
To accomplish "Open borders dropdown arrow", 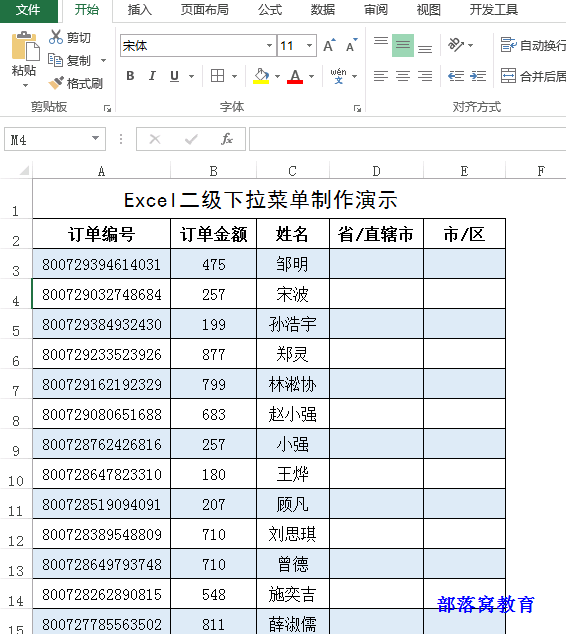I will [x=234, y=76].
